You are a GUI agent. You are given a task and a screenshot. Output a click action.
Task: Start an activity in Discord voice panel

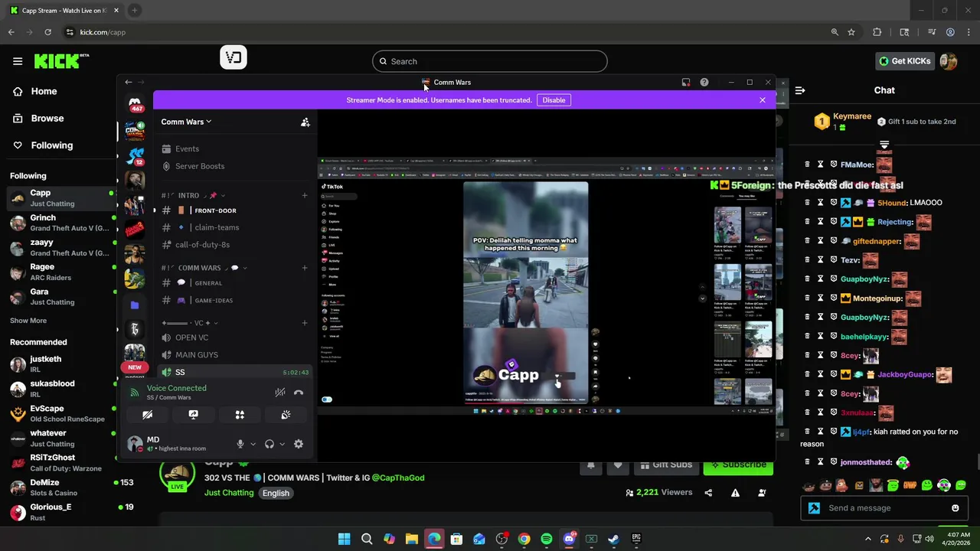coord(240,415)
